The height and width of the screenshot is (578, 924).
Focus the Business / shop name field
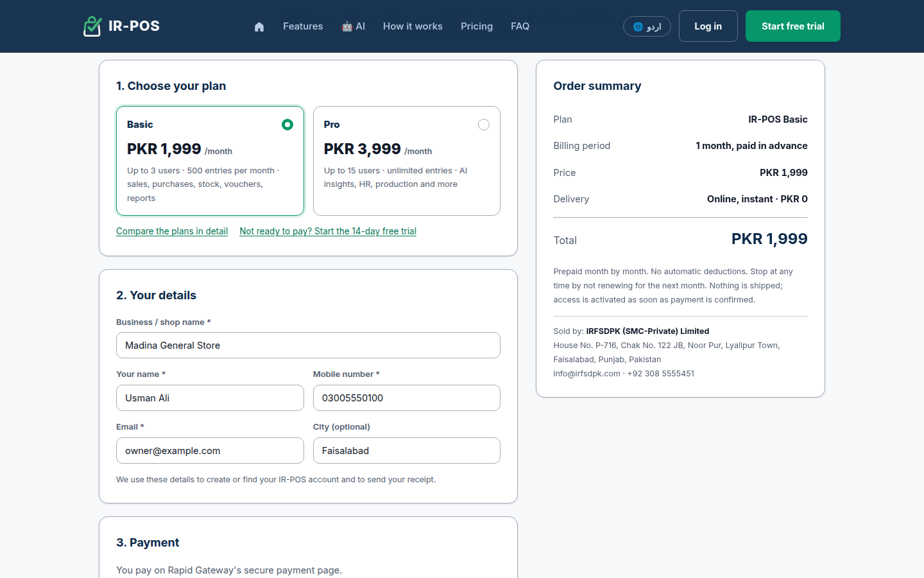308,346
